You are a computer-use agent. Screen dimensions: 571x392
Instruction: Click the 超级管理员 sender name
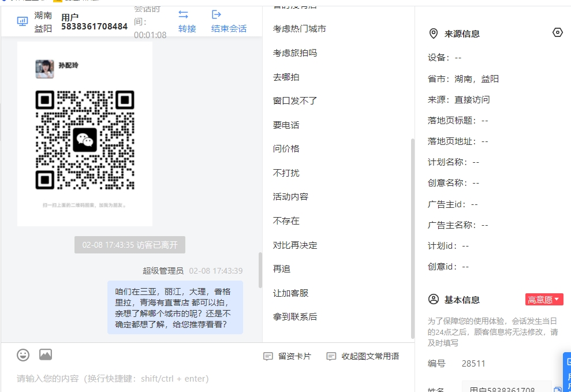tap(163, 271)
